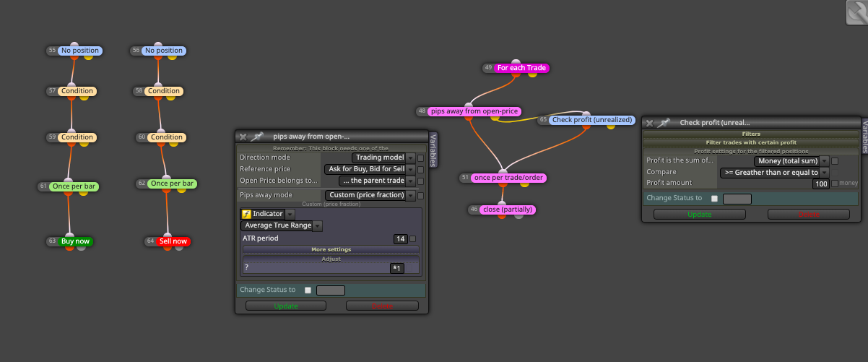Viewport: 868px width, 362px height.
Task: Click the gray output dot of Buy now
Action: (x=81, y=247)
